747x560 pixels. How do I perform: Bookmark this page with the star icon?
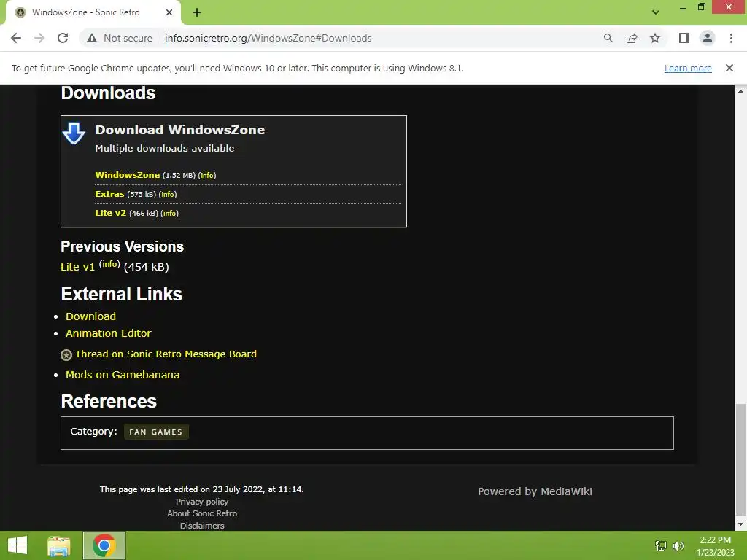[655, 38]
